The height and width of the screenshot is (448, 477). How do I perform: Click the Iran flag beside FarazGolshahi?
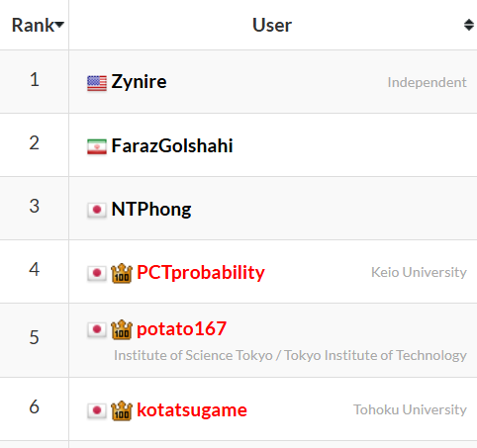point(97,146)
